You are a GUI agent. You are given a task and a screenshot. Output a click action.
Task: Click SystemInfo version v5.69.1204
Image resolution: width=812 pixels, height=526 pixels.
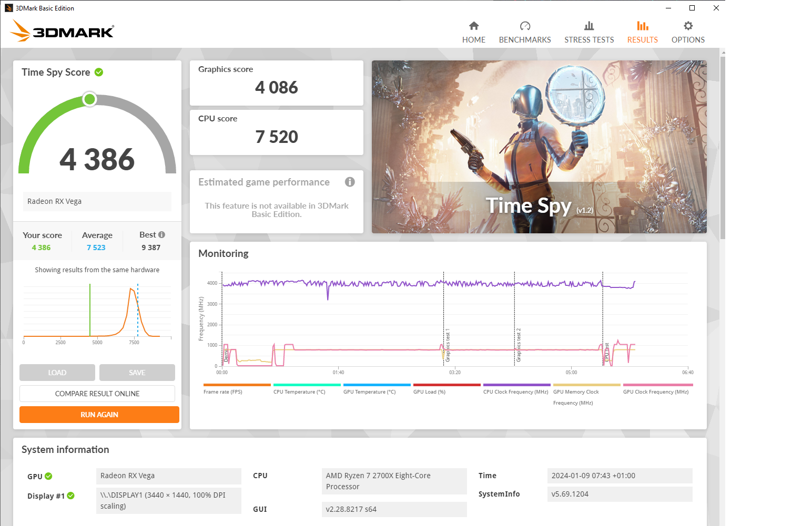pos(620,494)
